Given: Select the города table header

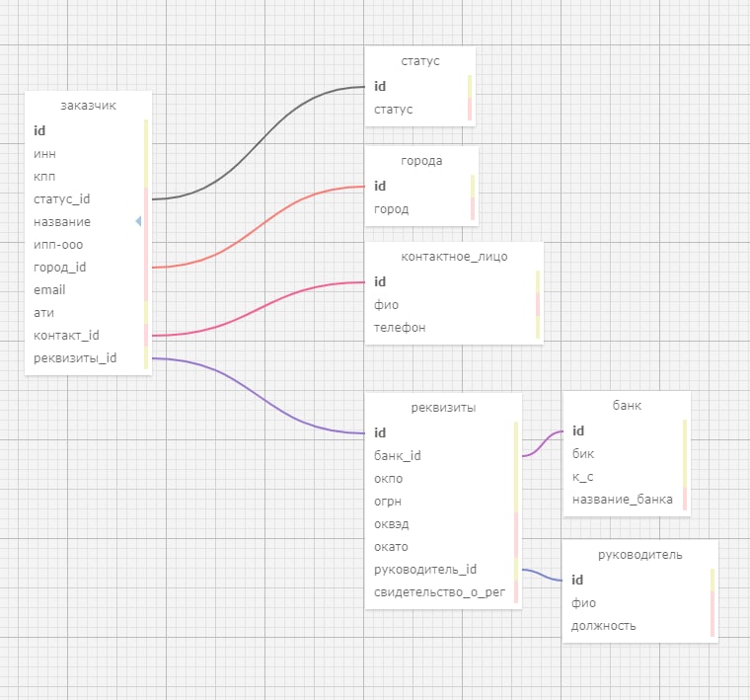Looking at the screenshot, I should [x=422, y=161].
